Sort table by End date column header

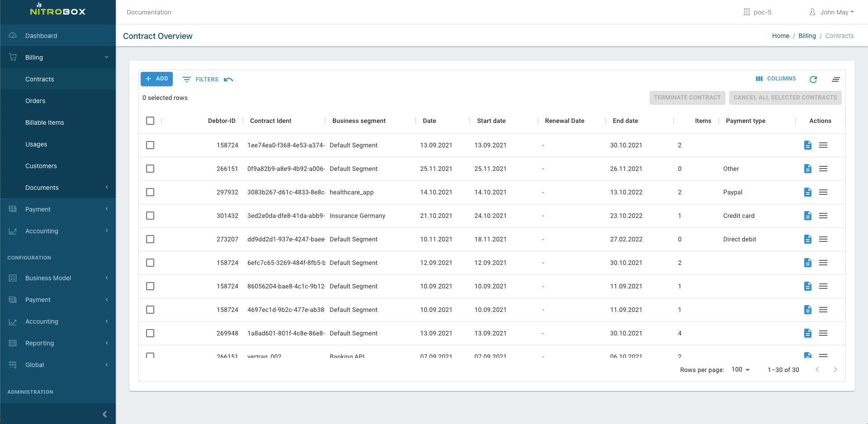point(625,121)
